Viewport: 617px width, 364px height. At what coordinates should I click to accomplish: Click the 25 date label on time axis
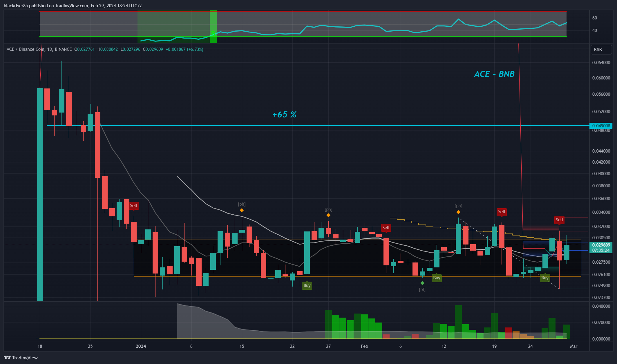pyautogui.click(x=90, y=346)
